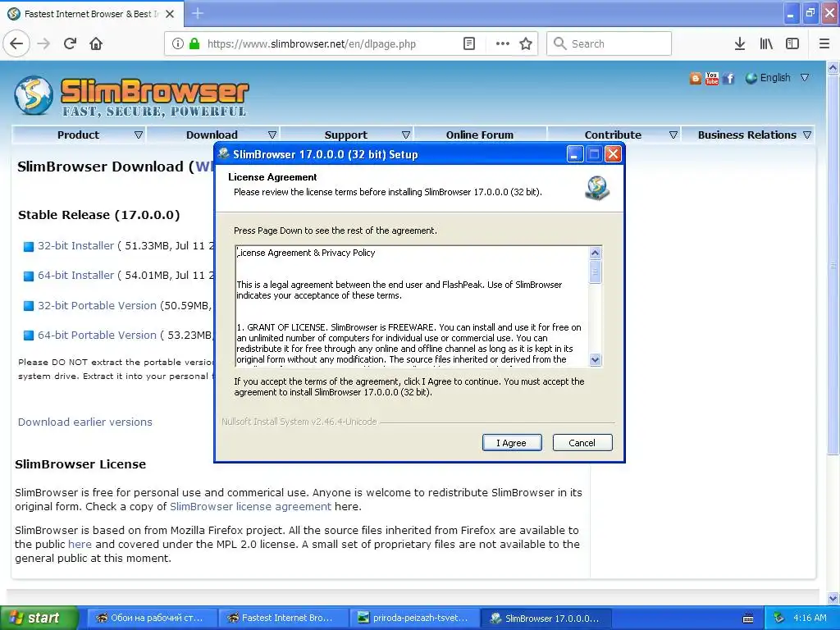Toggle reader view icon in address bar
This screenshot has width=840, height=630.
coord(468,43)
